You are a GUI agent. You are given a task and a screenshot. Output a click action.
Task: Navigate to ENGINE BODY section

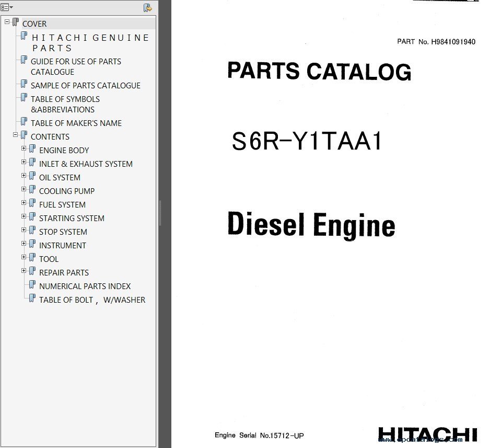64,151
